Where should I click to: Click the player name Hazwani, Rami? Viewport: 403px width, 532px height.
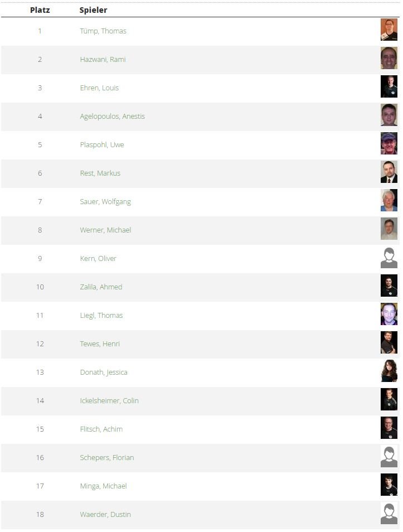click(103, 60)
